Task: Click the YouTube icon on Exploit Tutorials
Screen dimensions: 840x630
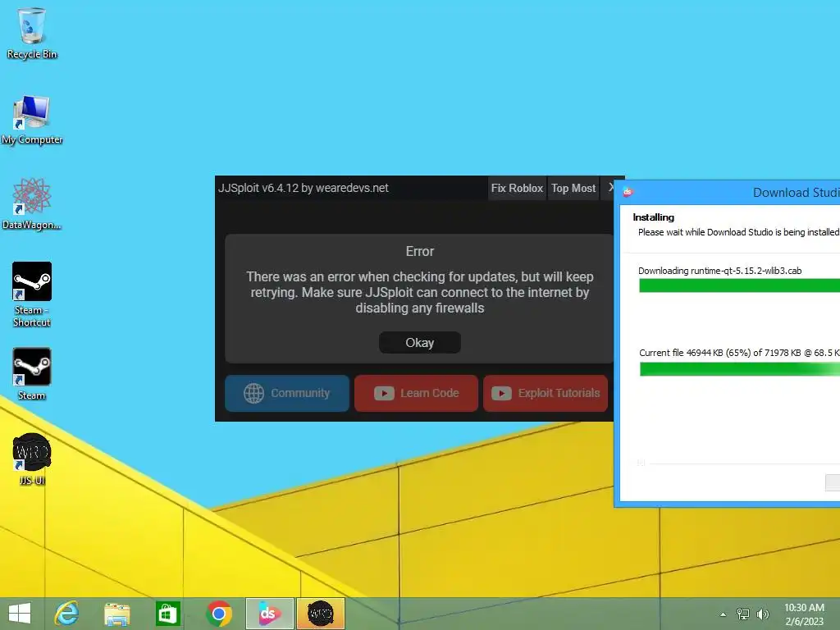Action: pos(501,393)
